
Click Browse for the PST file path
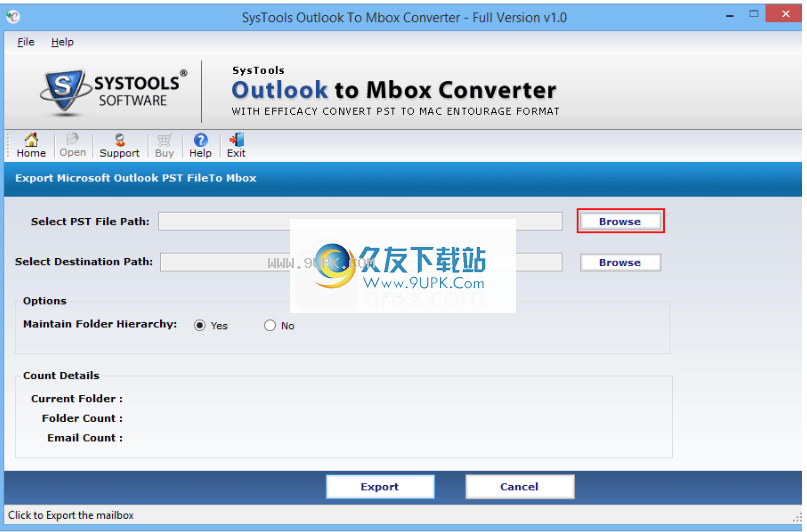pyautogui.click(x=620, y=221)
